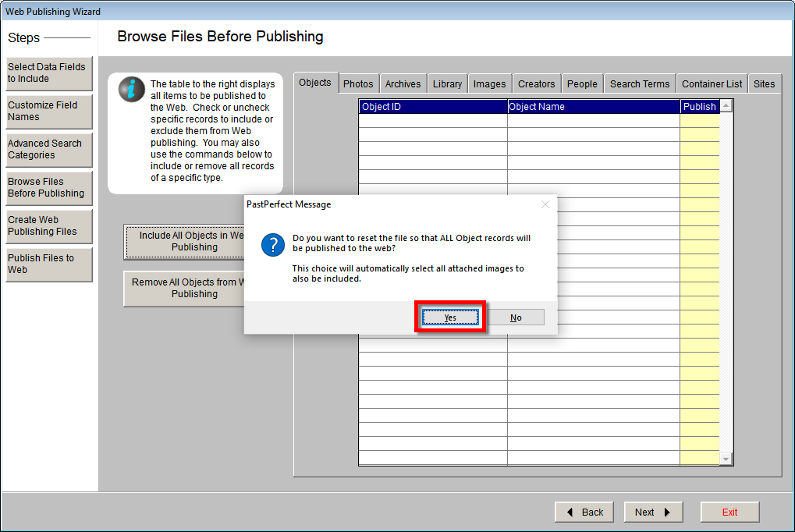Switch to the Objects tab

(315, 83)
